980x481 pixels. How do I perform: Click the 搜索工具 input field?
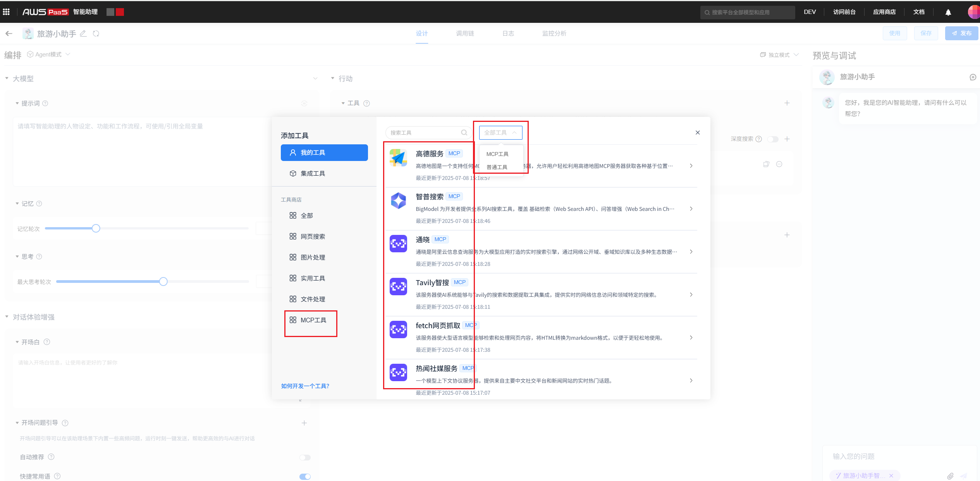pyautogui.click(x=428, y=133)
